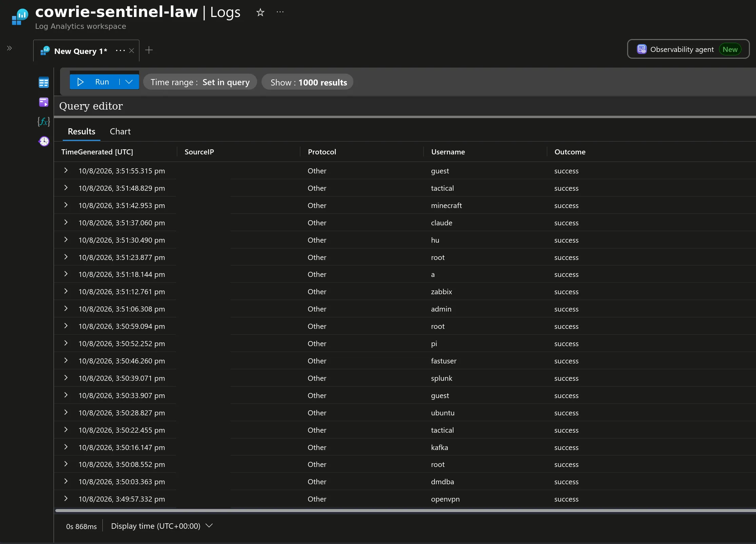
Task: Open the more options ellipsis beside title
Action: pyautogui.click(x=280, y=12)
